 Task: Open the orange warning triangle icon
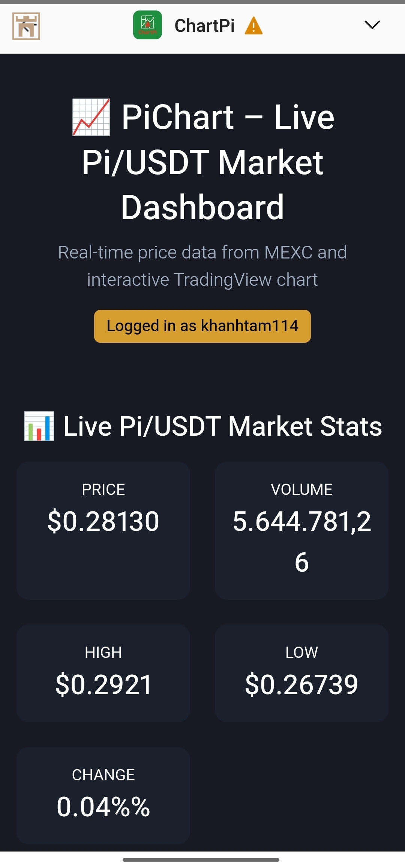click(253, 26)
